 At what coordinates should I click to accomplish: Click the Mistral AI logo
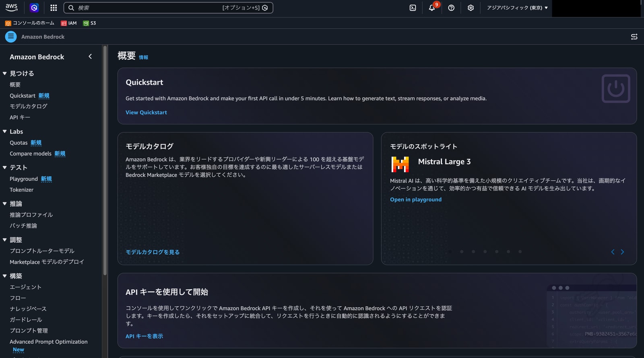point(400,164)
